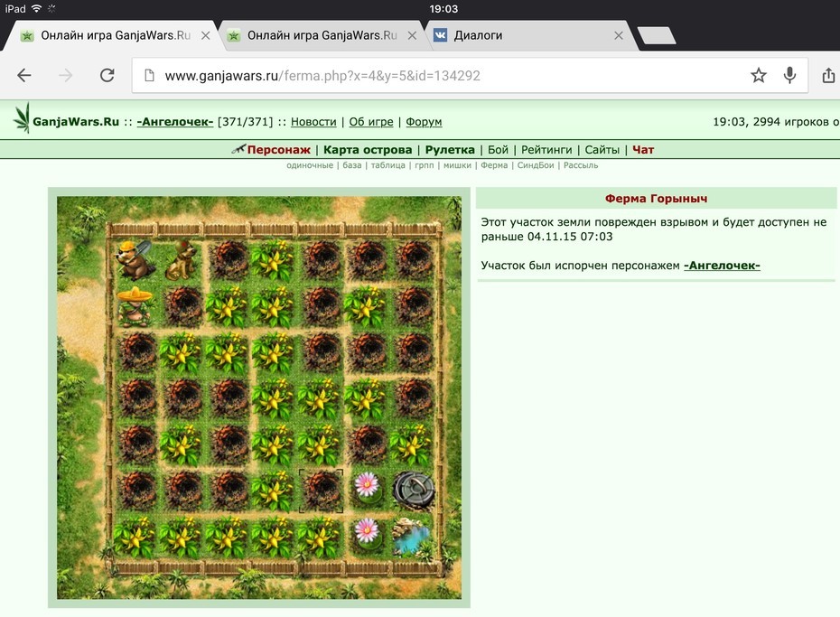Open одиночные submenu link
840x617 pixels.
click(x=310, y=165)
